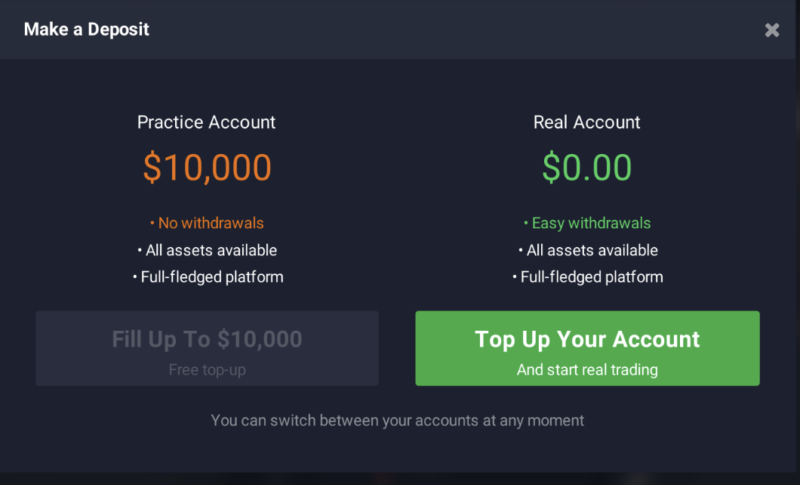Click the Top Up Your Account button
The width and height of the screenshot is (800, 485).
click(x=587, y=340)
